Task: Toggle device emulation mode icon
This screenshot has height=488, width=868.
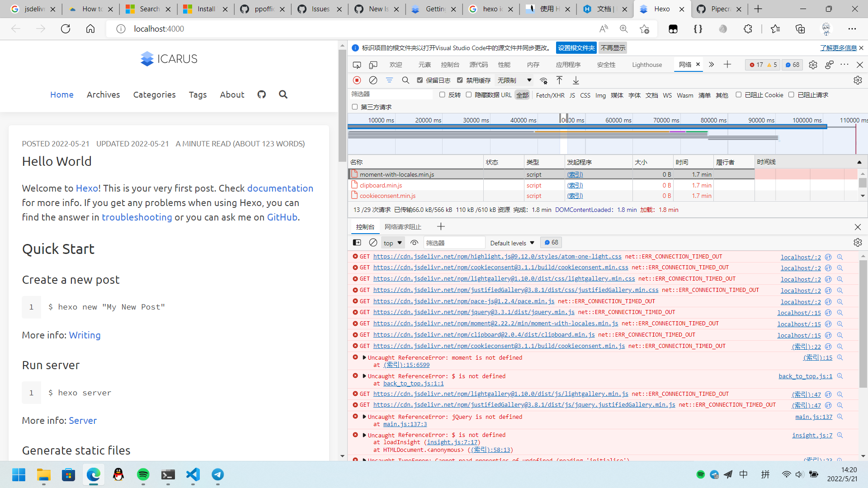Action: [373, 65]
